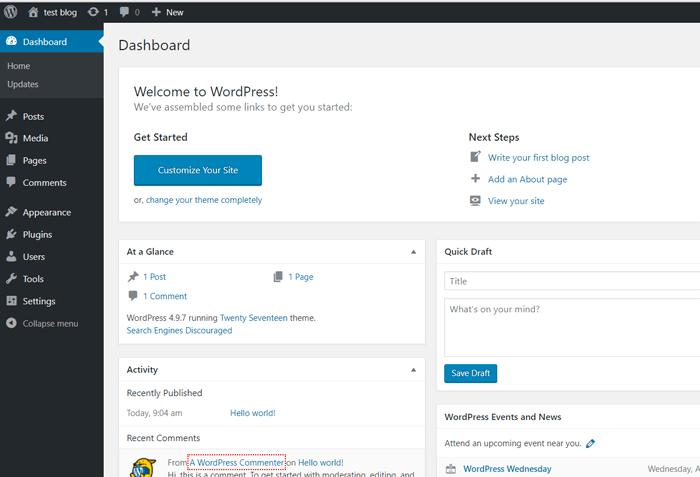This screenshot has width=700, height=477.
Task: Click the Pages icon in sidebar
Action: click(11, 160)
